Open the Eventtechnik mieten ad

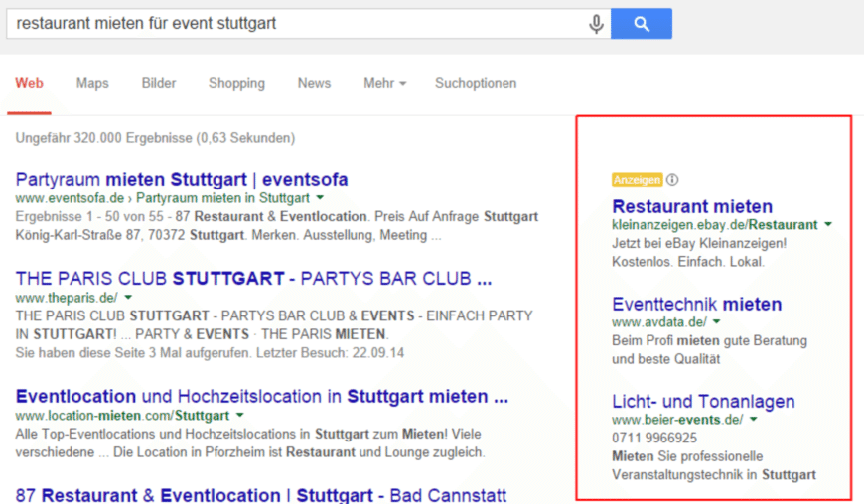[696, 305]
